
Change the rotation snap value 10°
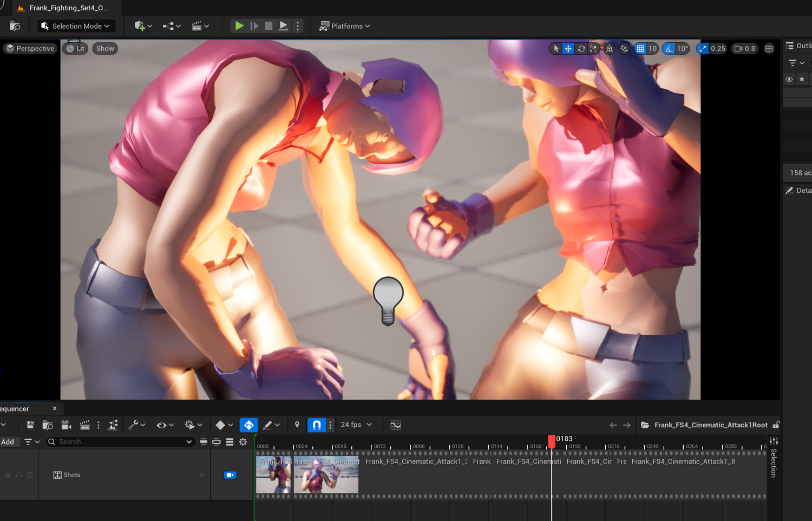coord(683,49)
